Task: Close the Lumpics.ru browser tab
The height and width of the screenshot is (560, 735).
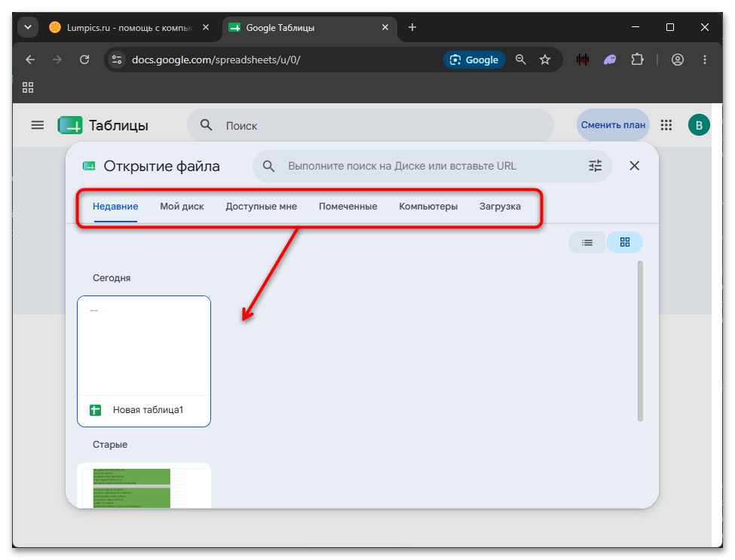Action: [x=206, y=27]
